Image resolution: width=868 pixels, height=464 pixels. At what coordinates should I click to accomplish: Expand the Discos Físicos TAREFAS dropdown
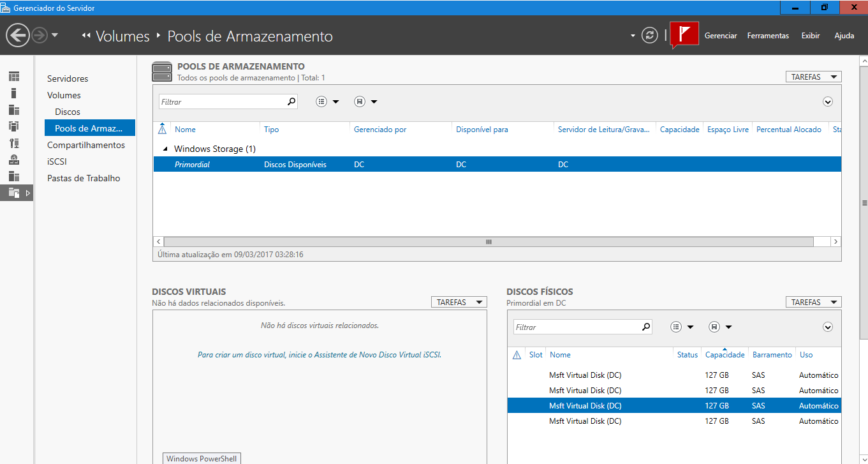pos(813,303)
